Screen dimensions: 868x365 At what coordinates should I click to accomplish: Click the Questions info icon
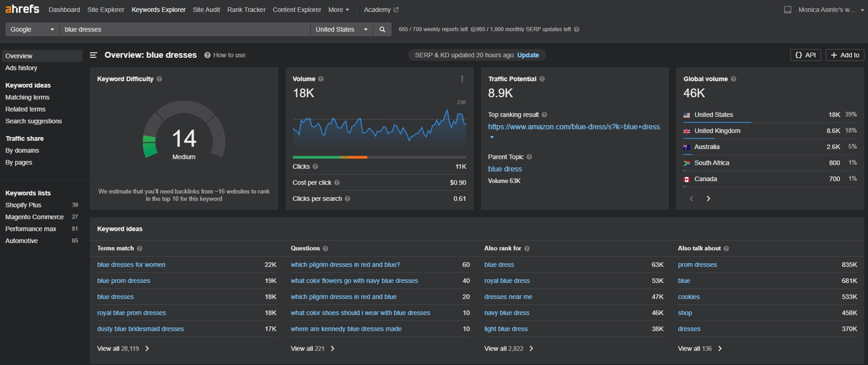325,249
